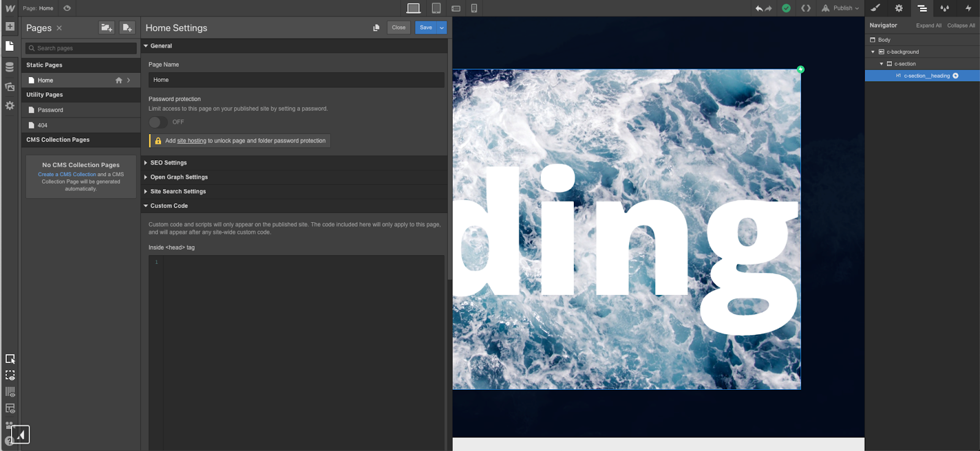Open the Interactions tab
The height and width of the screenshot is (451, 980).
[968, 8]
